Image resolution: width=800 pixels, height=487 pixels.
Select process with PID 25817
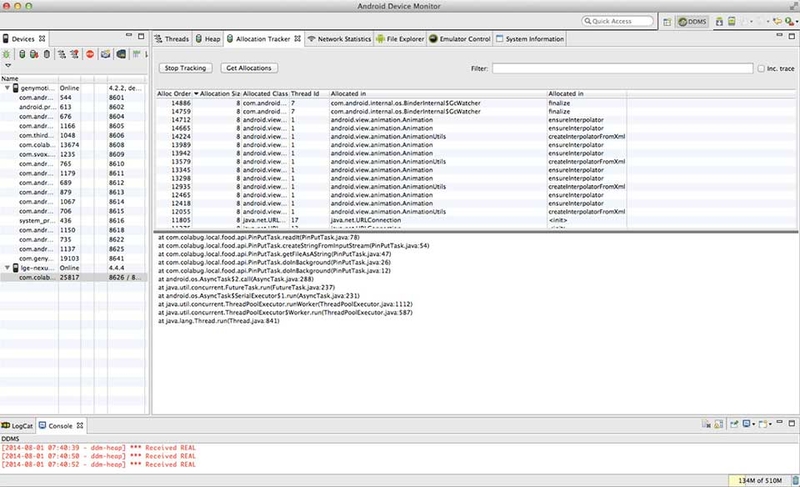pos(74,277)
